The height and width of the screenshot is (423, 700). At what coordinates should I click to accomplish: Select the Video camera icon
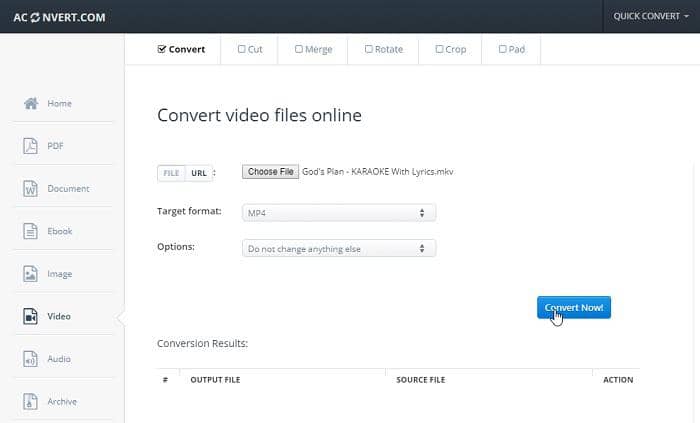(30, 317)
